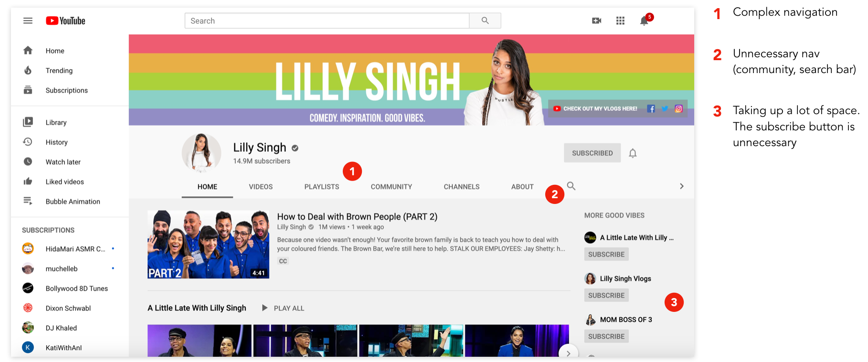868x362 pixels.
Task: Click the YouTube logo
Action: point(65,21)
